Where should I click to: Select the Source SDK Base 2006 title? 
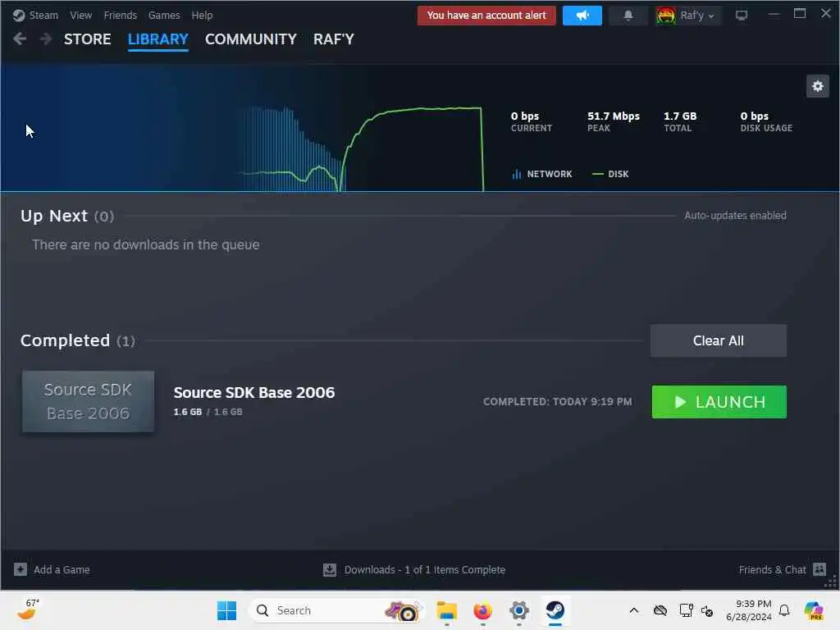(254, 393)
